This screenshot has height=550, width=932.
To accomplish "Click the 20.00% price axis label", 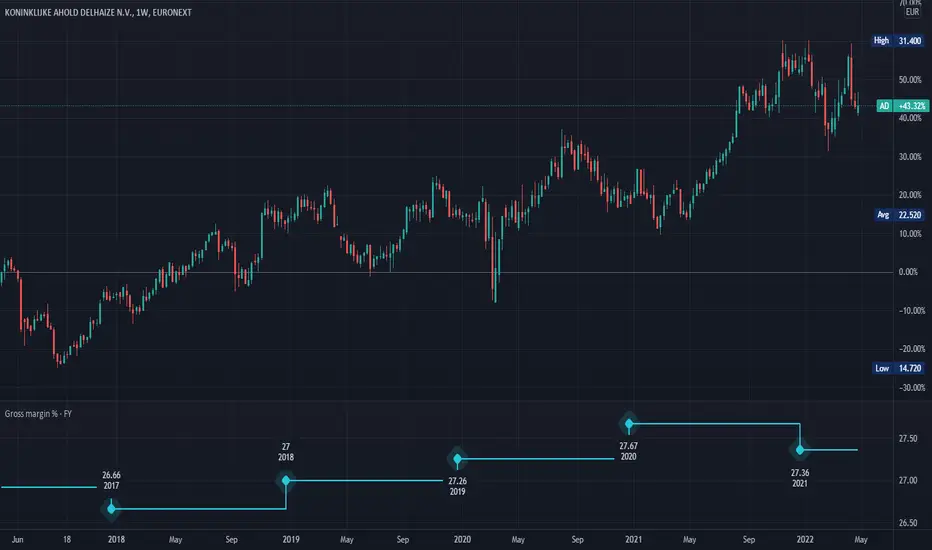I will click(x=910, y=195).
